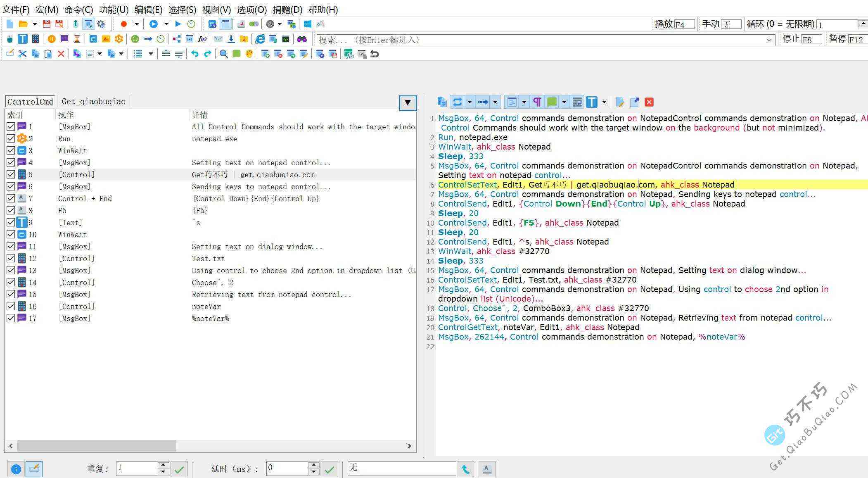Click the magnifier search icon in edit toolbar

click(x=223, y=54)
